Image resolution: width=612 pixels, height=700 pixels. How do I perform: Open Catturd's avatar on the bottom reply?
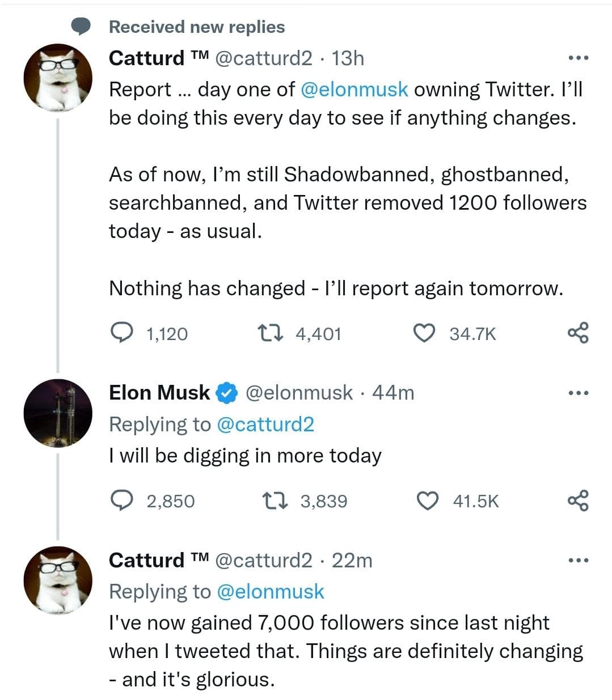pos(58,580)
